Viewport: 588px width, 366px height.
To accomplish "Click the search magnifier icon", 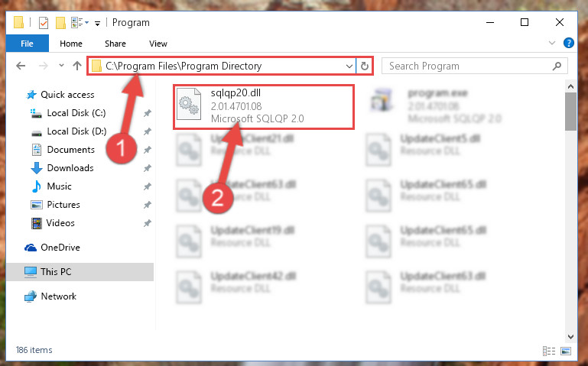I will (557, 66).
